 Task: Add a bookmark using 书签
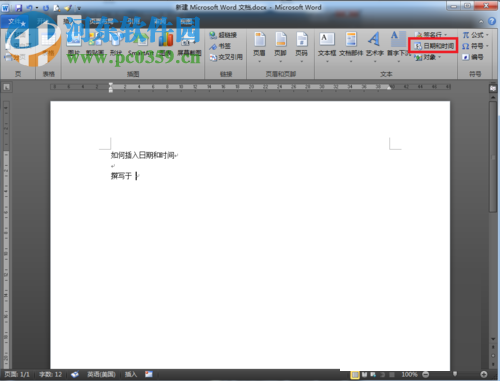(x=220, y=46)
